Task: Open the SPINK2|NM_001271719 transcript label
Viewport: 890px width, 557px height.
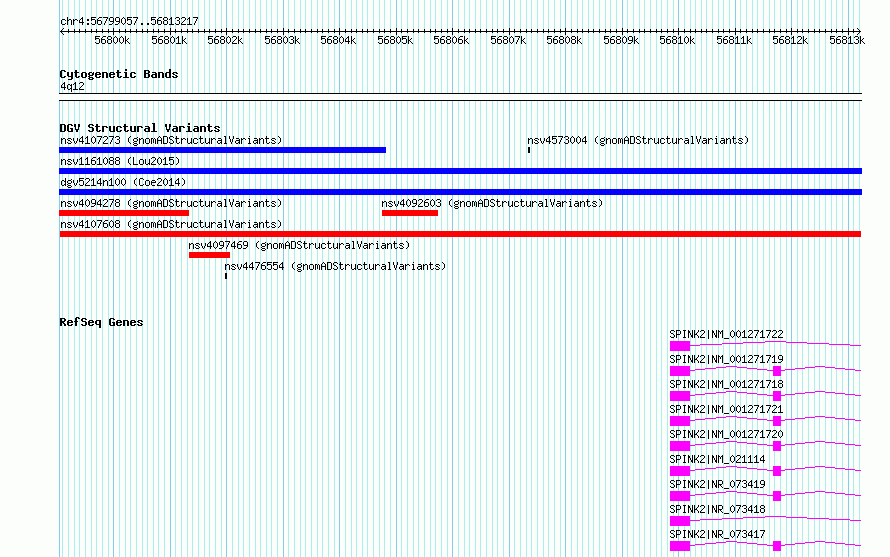Action: [x=727, y=359]
